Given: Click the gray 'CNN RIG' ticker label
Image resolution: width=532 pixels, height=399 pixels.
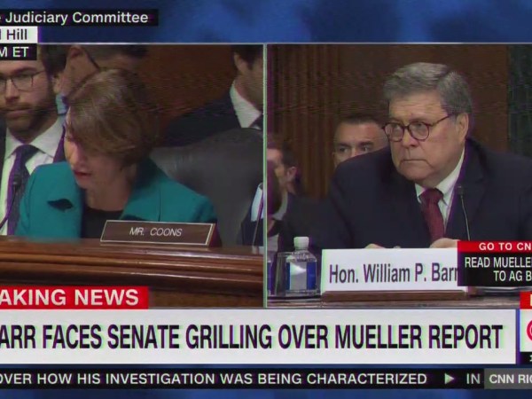Looking at the screenshot, I should (508, 379).
